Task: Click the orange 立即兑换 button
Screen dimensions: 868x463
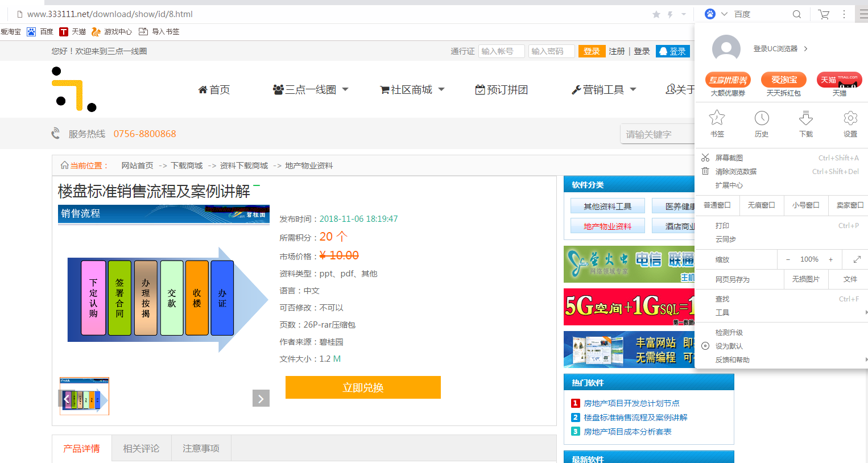Action: coord(363,387)
